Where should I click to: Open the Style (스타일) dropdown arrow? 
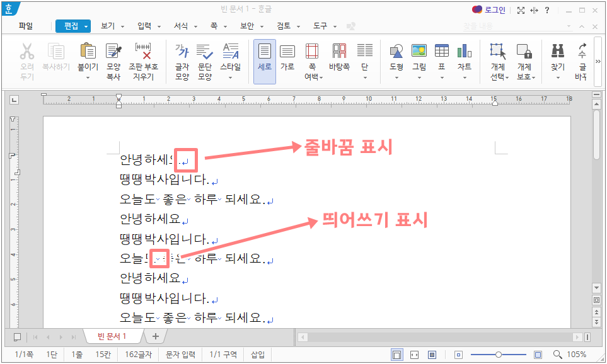(230, 77)
